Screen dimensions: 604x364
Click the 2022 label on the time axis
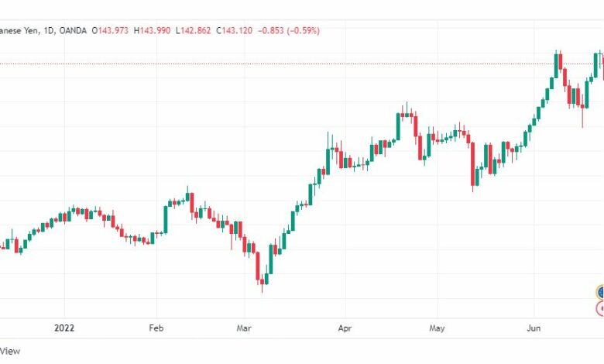tap(64, 328)
